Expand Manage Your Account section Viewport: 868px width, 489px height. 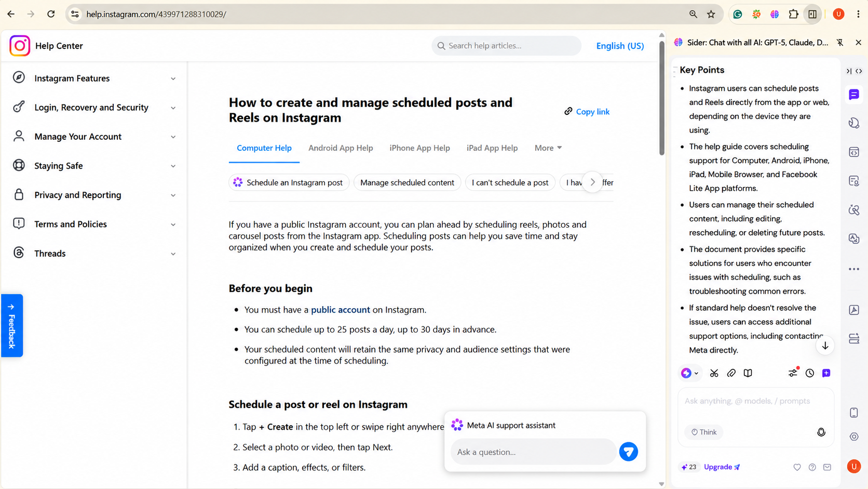93,137
